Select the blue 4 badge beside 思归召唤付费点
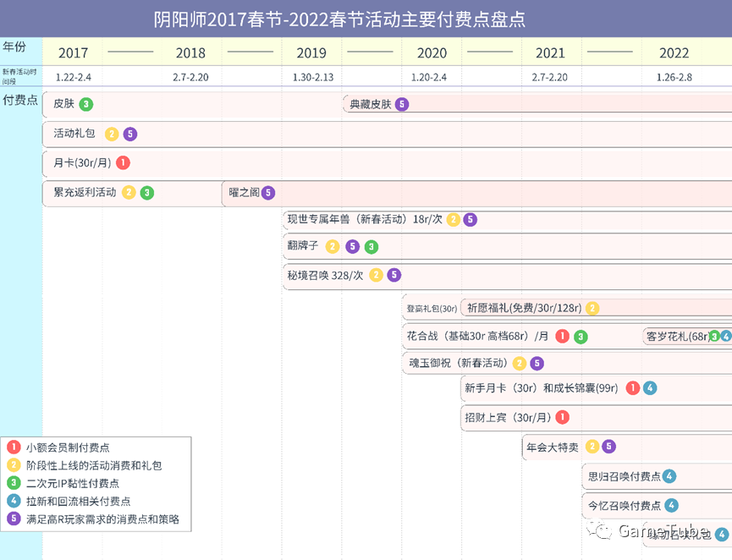Screen dimensions: 732x560 tap(669, 476)
